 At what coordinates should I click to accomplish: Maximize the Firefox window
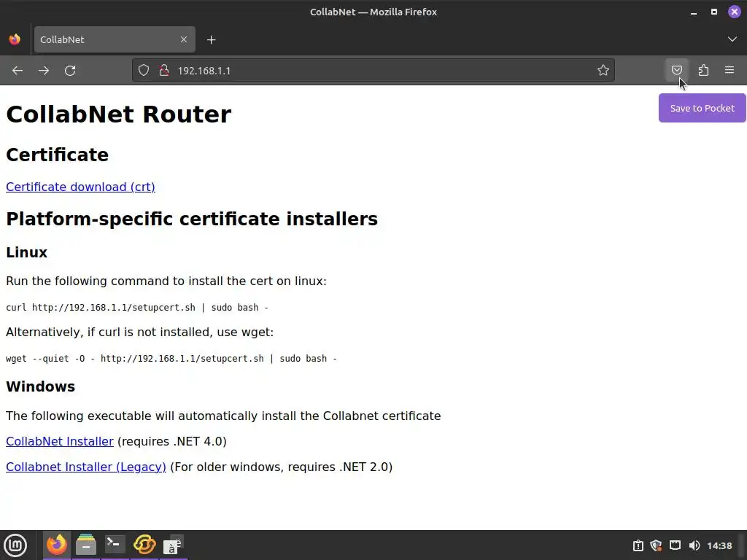click(x=713, y=12)
